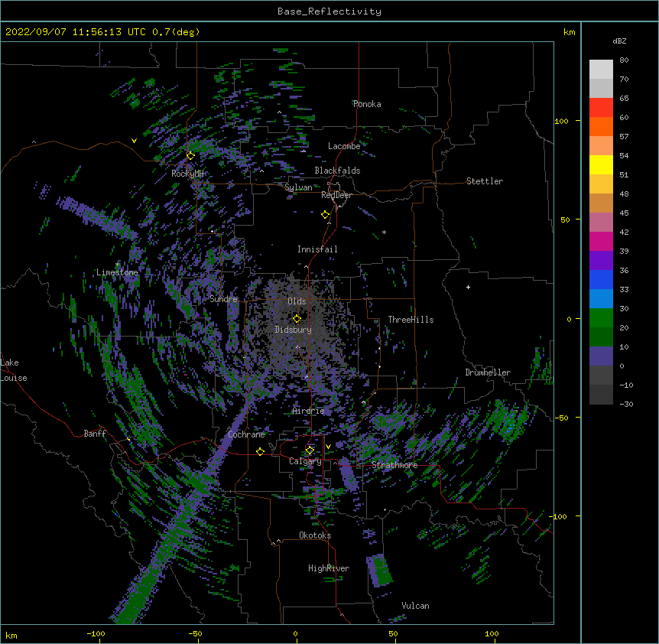The width and height of the screenshot is (659, 644).
Task: Click the ThreeHills town label
Action: point(411,320)
